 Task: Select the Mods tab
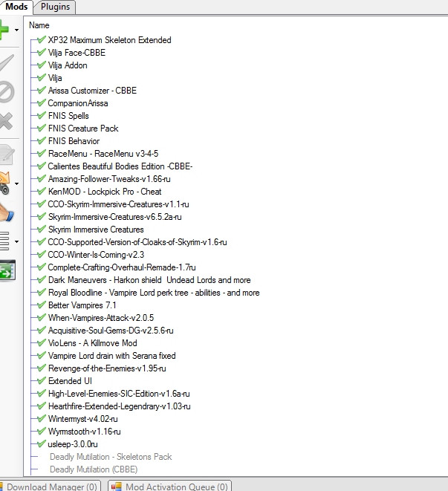tap(16, 7)
